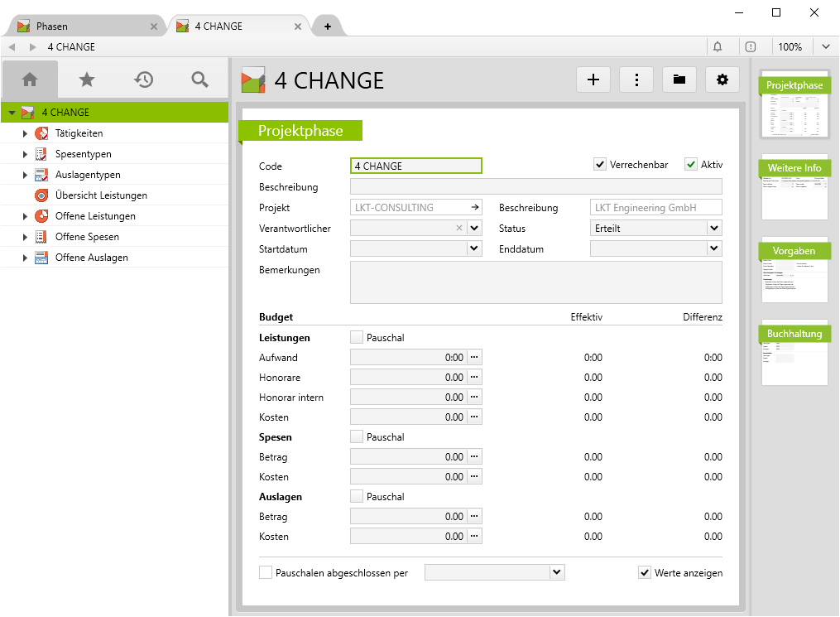The width and height of the screenshot is (840, 617).
Task: Click the Bemerkungen text field
Action: click(x=535, y=282)
